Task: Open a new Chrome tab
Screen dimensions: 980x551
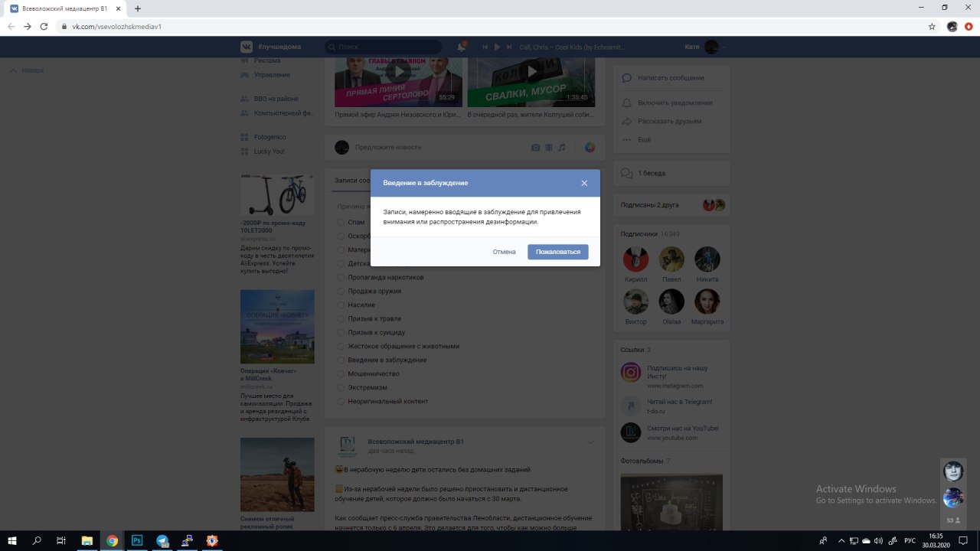Action: click(x=138, y=8)
